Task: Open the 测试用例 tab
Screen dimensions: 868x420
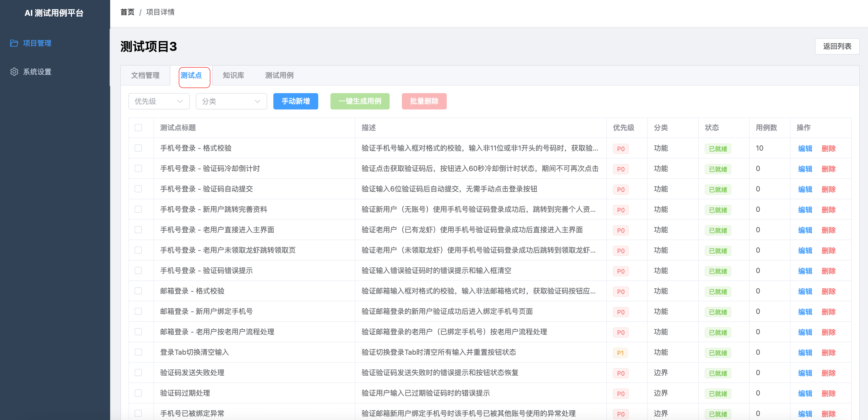Action: coord(279,76)
